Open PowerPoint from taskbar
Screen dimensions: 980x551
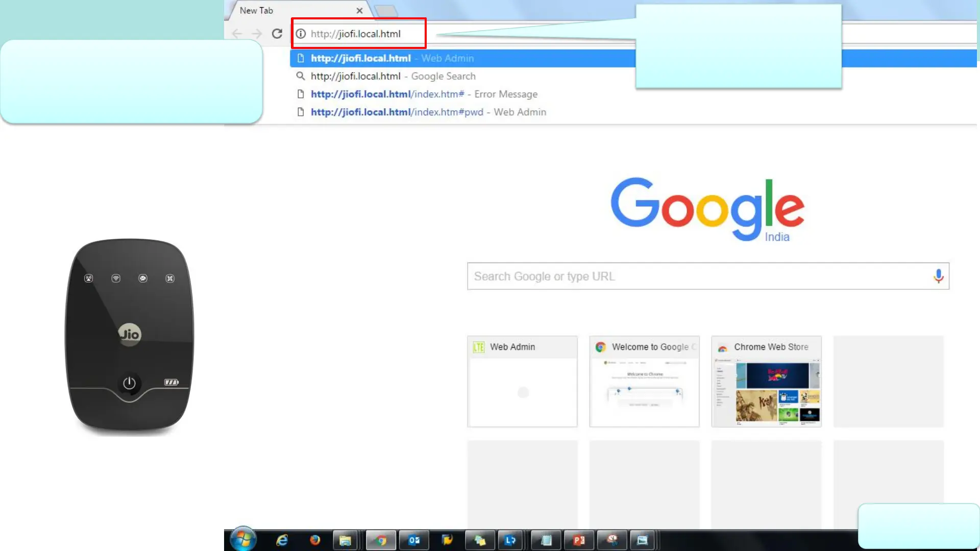click(x=579, y=540)
